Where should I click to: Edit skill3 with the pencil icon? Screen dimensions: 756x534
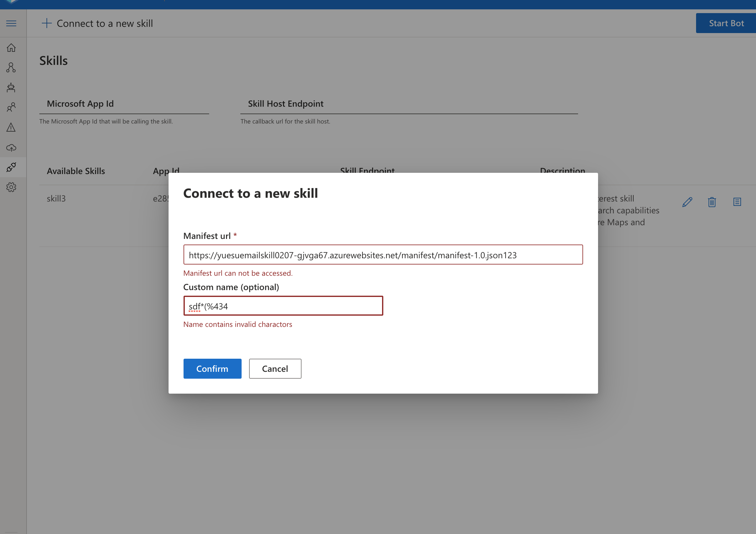click(687, 202)
